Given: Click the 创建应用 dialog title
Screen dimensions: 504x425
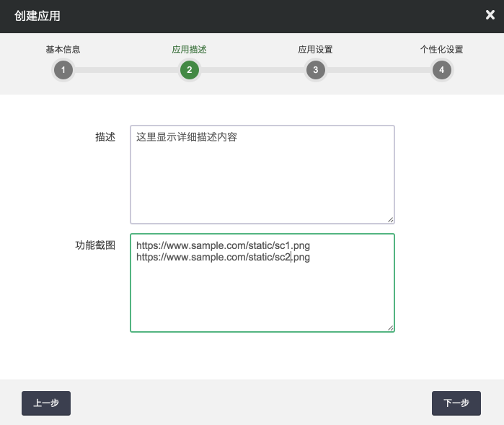Looking at the screenshot, I should click(x=37, y=16).
